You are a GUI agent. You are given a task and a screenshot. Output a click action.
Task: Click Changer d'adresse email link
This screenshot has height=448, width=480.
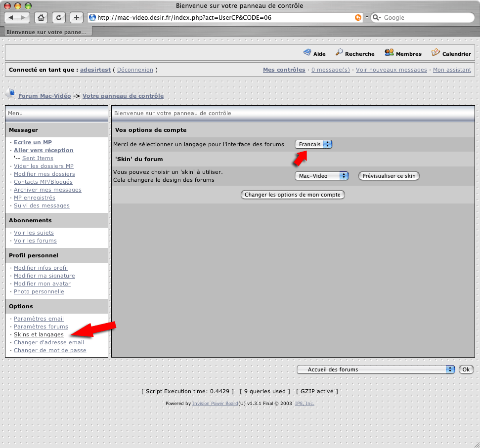click(x=49, y=342)
